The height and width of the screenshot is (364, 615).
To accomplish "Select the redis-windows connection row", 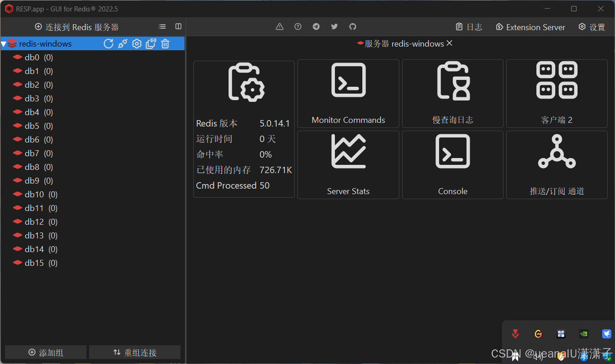I will pyautogui.click(x=93, y=44).
